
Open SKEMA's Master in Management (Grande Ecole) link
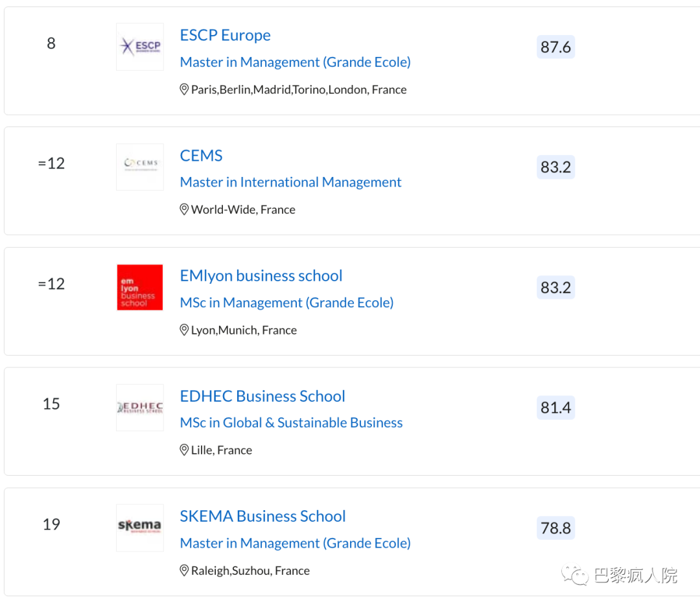tap(295, 543)
